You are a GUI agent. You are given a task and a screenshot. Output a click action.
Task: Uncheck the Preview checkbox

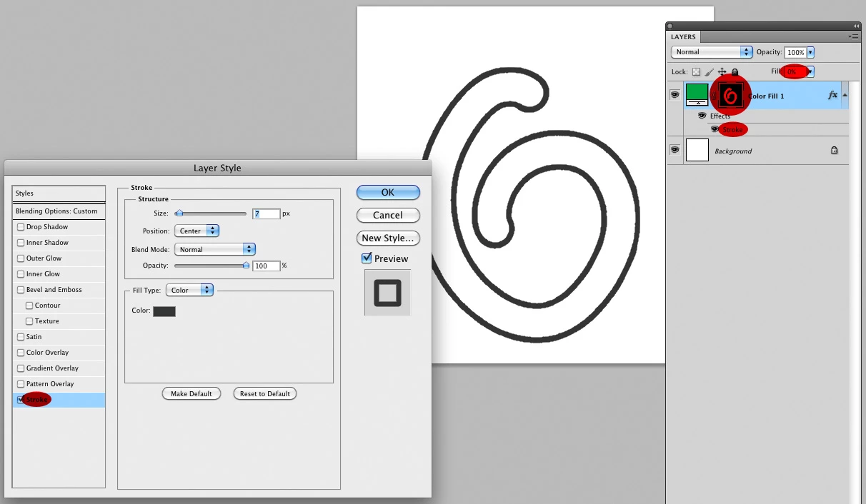(x=367, y=258)
